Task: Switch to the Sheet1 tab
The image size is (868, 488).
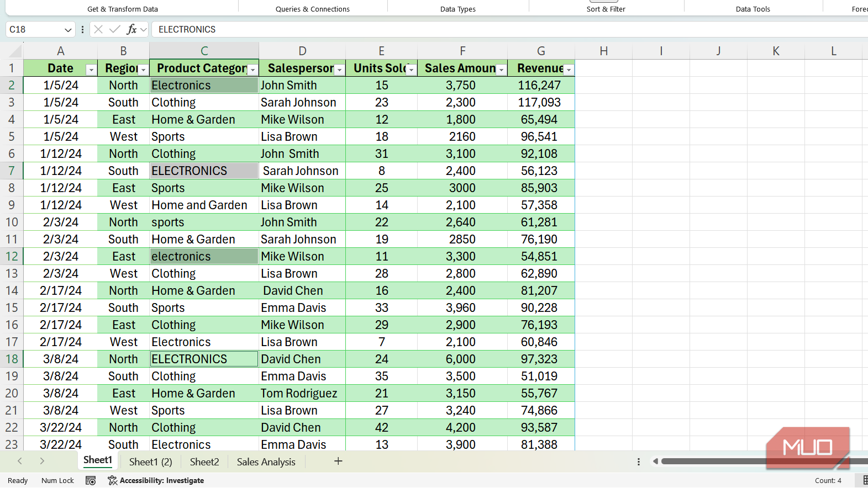Action: click(x=98, y=460)
